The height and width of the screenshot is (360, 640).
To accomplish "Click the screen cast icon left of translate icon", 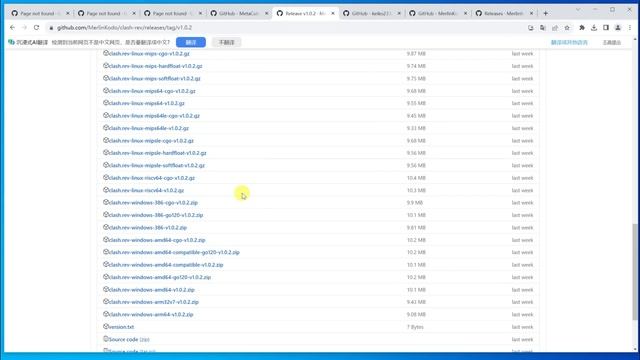I will (x=531, y=28).
